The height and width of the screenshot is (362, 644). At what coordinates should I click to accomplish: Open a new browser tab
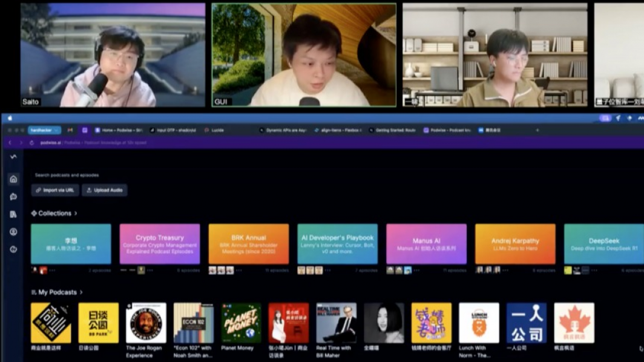click(537, 130)
